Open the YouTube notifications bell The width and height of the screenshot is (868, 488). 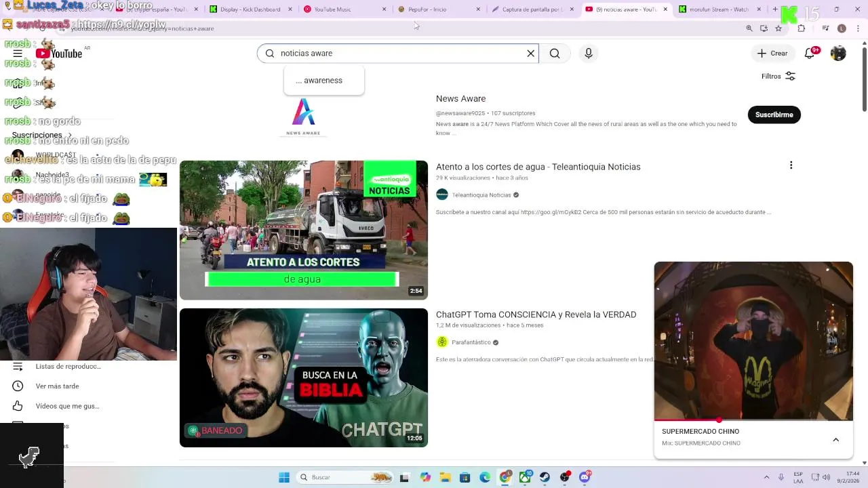point(810,54)
